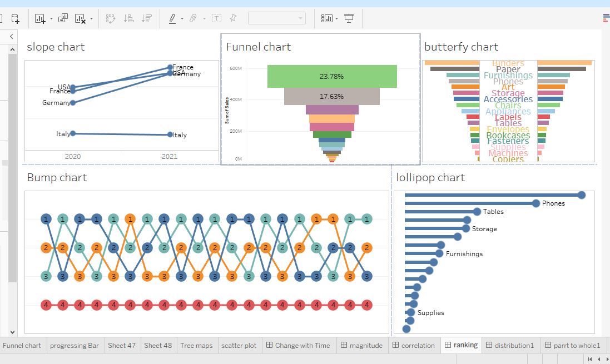Viewport: 610px width, 364px height.
Task: Click the New Data Source icon
Action: pyautogui.click(x=15, y=18)
